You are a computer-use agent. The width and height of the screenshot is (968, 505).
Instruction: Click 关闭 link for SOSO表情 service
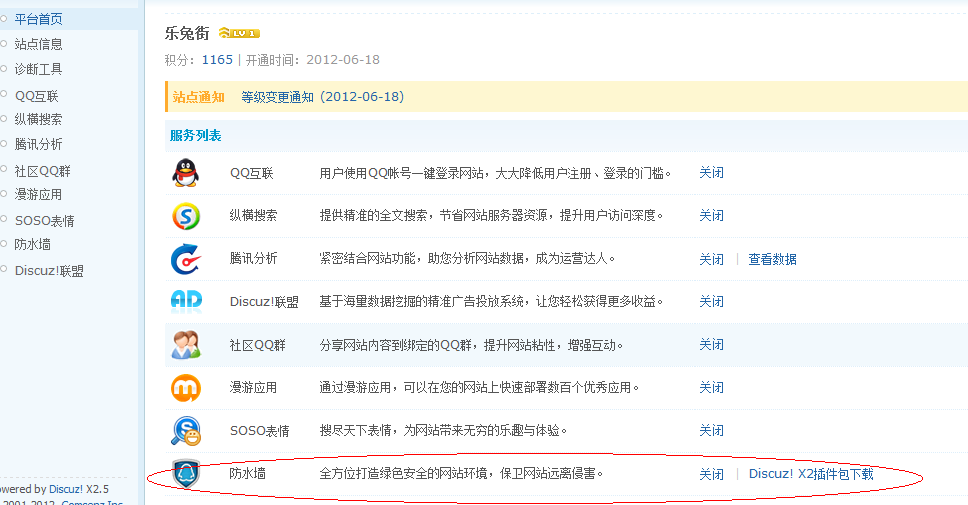pyautogui.click(x=711, y=430)
